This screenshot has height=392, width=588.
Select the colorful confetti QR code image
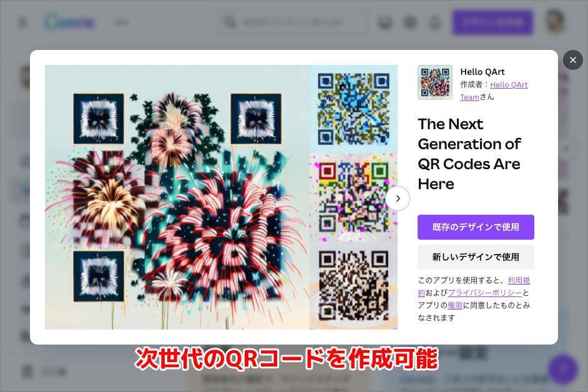[353, 197]
